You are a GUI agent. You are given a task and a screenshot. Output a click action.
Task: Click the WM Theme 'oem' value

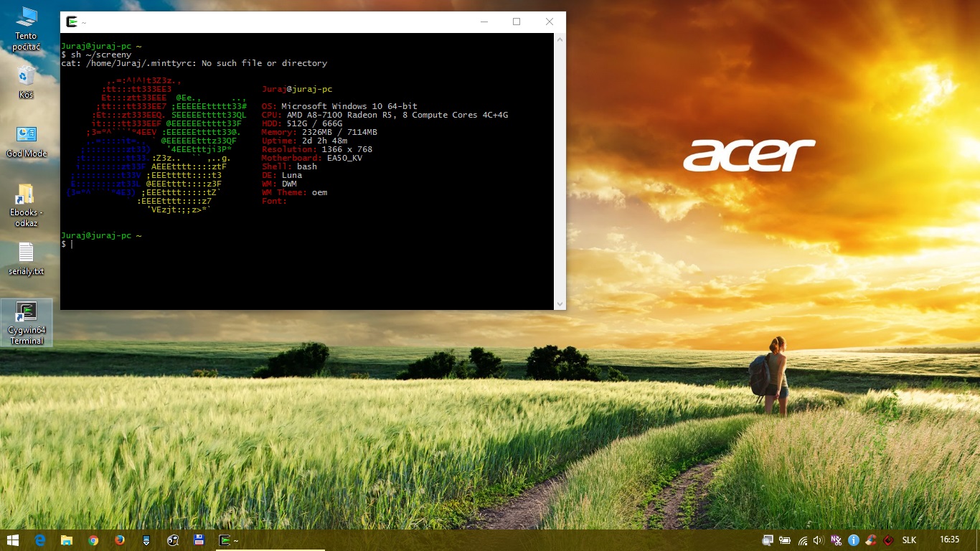point(319,192)
